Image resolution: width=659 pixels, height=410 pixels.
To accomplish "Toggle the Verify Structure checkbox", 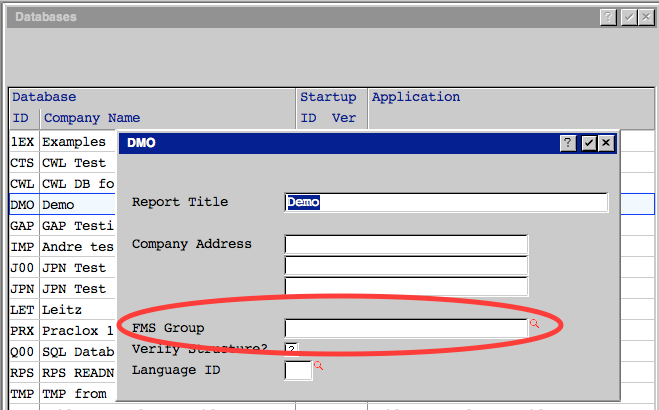I will pos(291,349).
